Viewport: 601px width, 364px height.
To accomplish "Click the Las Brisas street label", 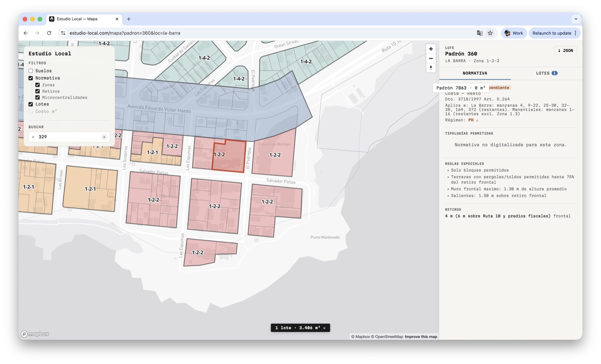I will [x=60, y=179].
